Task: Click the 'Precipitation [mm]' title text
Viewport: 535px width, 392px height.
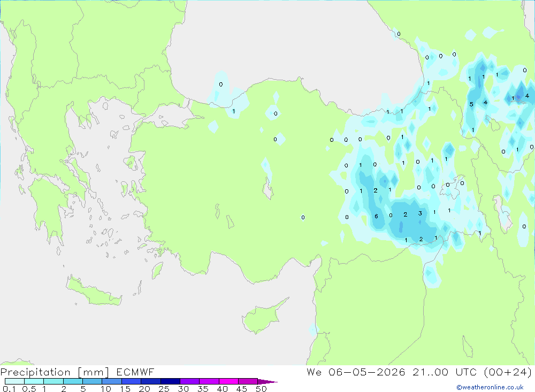Action: click(55, 372)
